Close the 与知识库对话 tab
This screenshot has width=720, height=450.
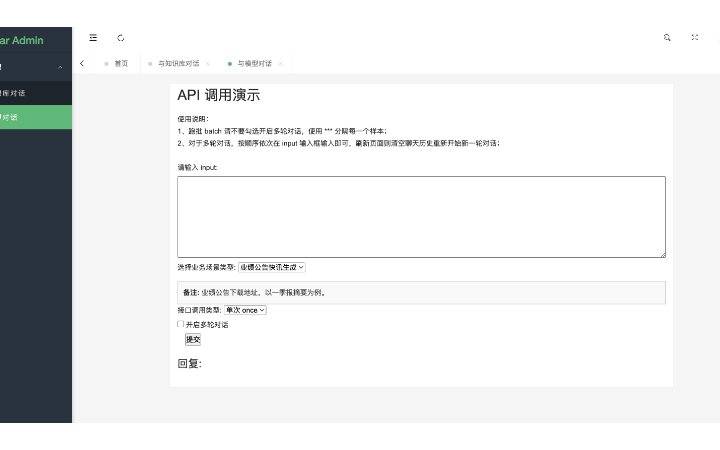[208, 63]
